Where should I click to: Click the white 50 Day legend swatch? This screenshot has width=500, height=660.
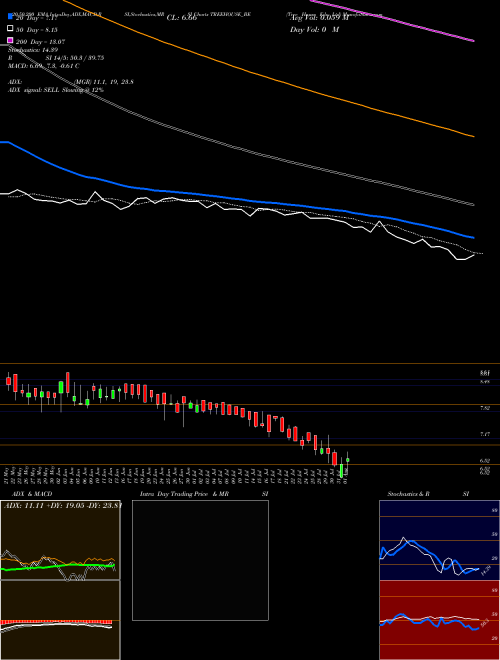point(10,29)
